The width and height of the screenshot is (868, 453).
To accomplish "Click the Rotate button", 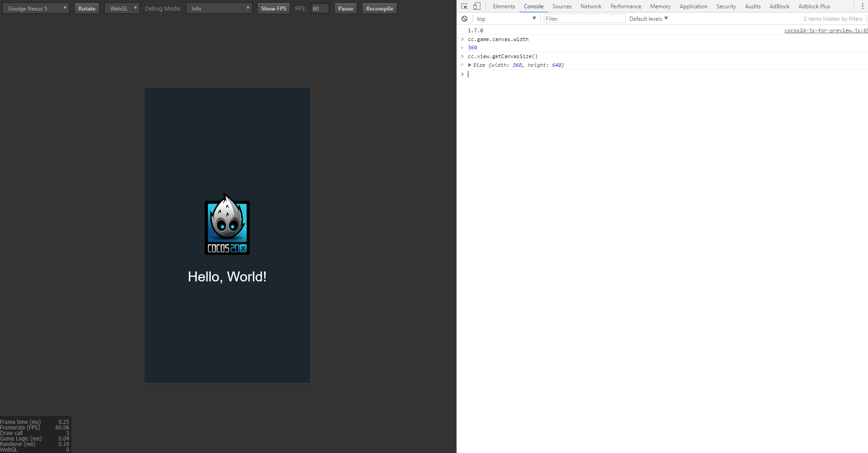I will (87, 8).
